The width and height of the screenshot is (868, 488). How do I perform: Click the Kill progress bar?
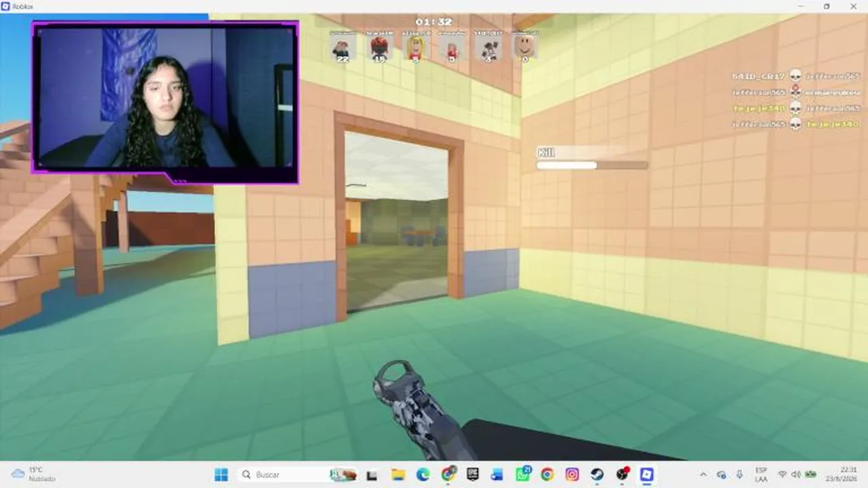[592, 165]
